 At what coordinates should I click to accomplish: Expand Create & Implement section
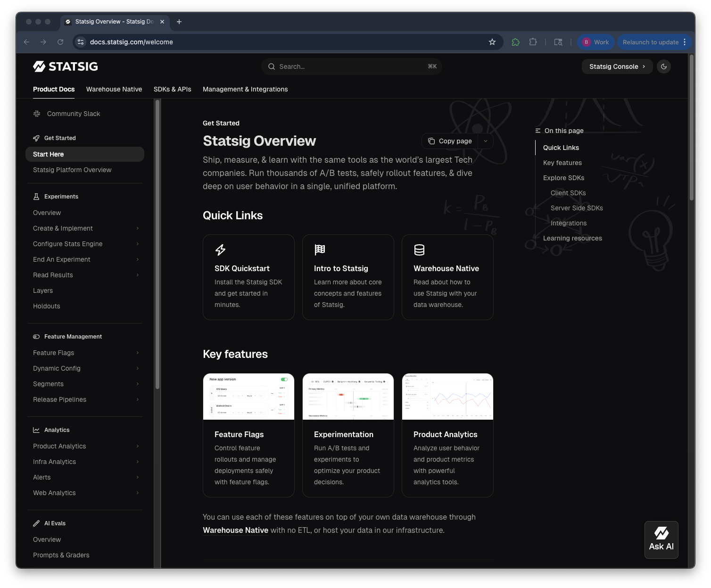[x=138, y=228]
